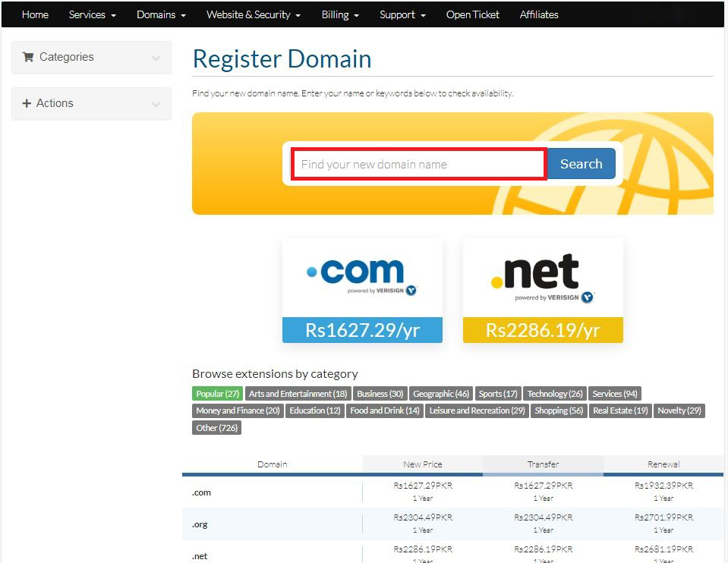The height and width of the screenshot is (563, 728).
Task: Filter by Shopping (56) extensions
Action: point(559,410)
